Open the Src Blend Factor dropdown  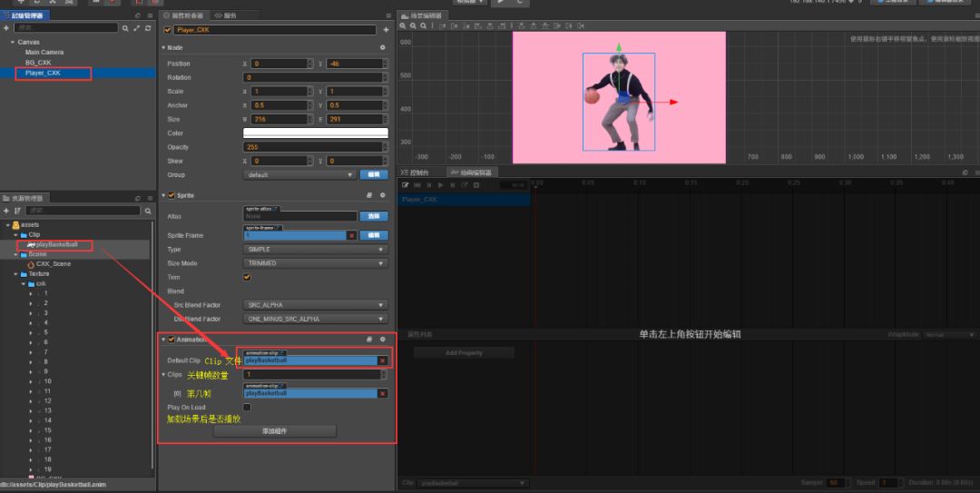coord(315,305)
